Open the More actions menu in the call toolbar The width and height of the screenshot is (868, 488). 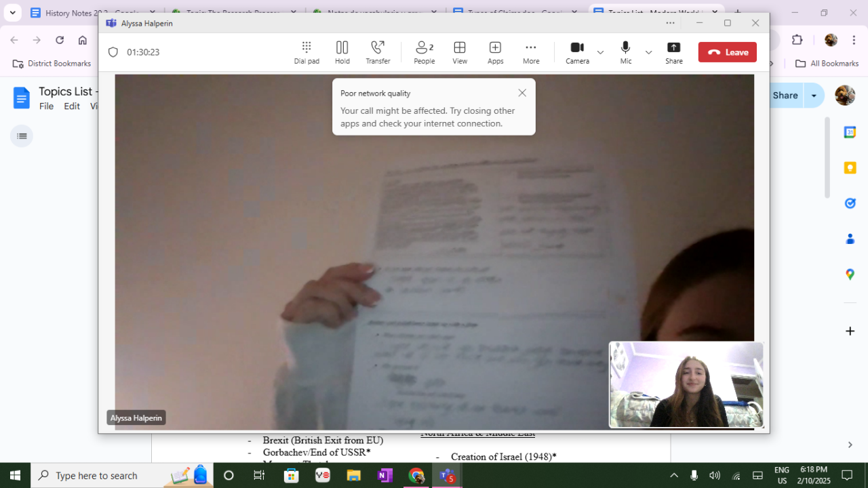tap(531, 52)
